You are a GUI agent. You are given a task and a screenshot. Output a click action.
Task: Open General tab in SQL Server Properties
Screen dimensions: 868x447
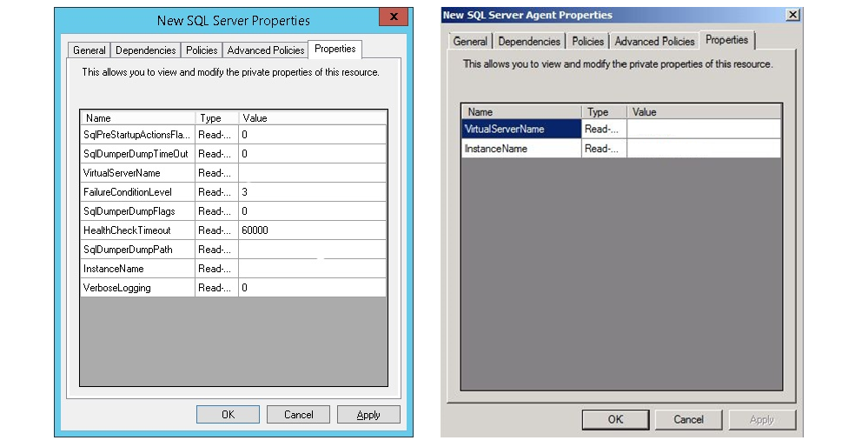click(89, 50)
